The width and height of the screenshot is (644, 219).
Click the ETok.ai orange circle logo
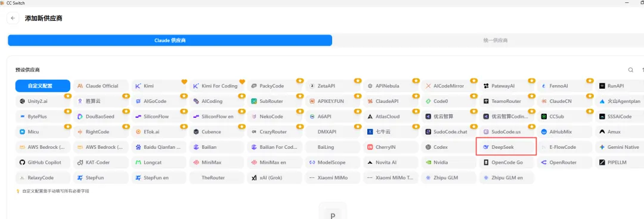[138, 132]
